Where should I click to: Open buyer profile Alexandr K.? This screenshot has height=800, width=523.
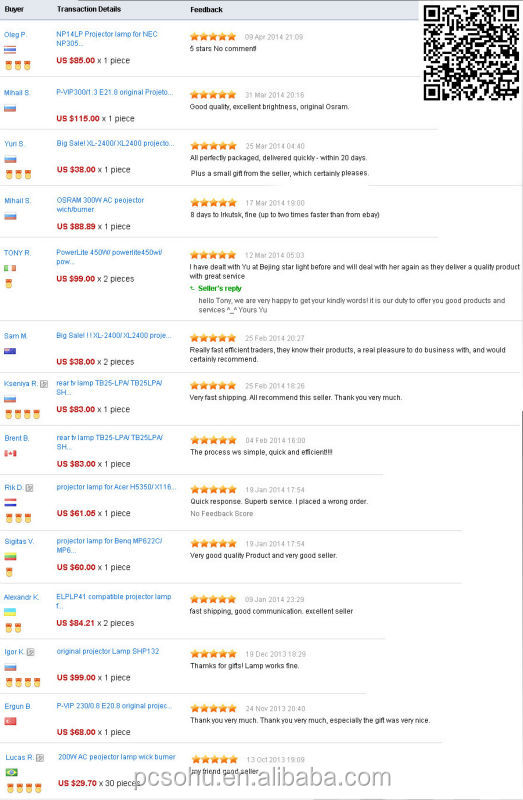[21, 597]
